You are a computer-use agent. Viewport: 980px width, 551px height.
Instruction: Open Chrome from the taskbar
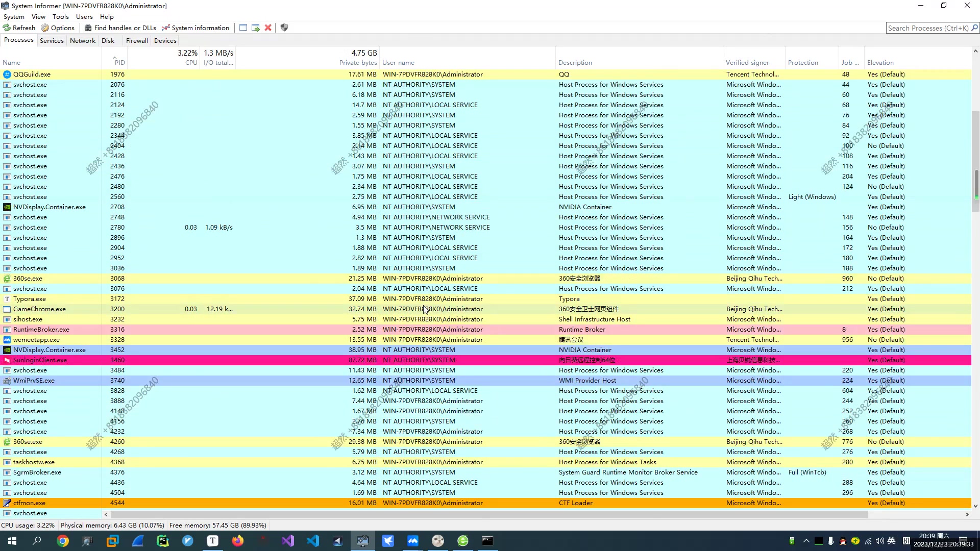pyautogui.click(x=63, y=541)
